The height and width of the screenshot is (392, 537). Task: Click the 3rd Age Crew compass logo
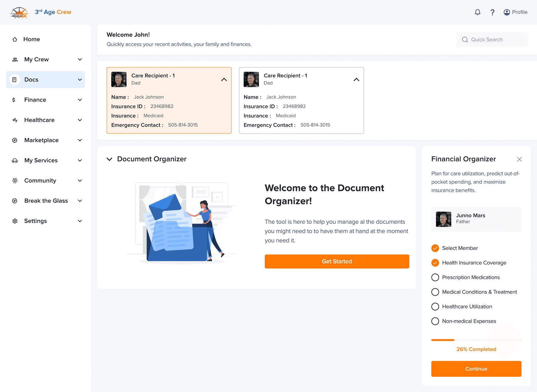[x=19, y=12]
